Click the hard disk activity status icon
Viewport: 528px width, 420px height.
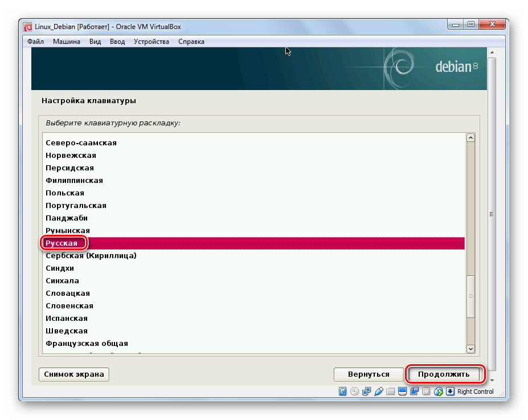(343, 392)
